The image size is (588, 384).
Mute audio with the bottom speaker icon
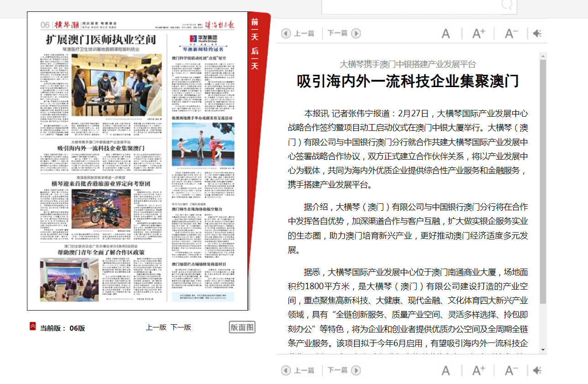tap(537, 370)
